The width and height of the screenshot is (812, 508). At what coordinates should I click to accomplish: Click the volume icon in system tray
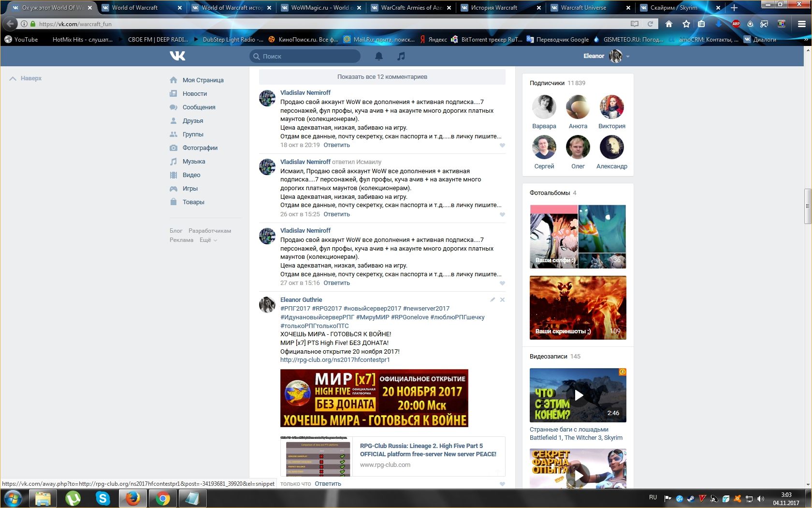(x=760, y=498)
